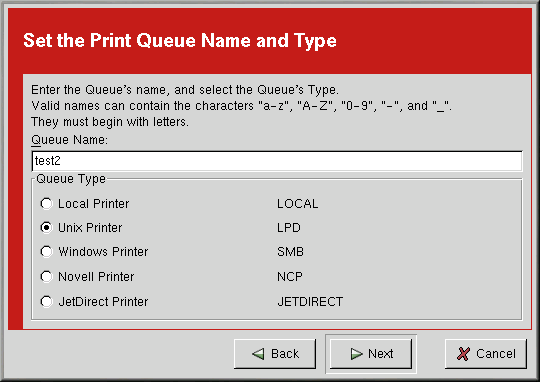The width and height of the screenshot is (540, 382).
Task: Click the JETDIRECT queue type code
Action: coord(310,301)
